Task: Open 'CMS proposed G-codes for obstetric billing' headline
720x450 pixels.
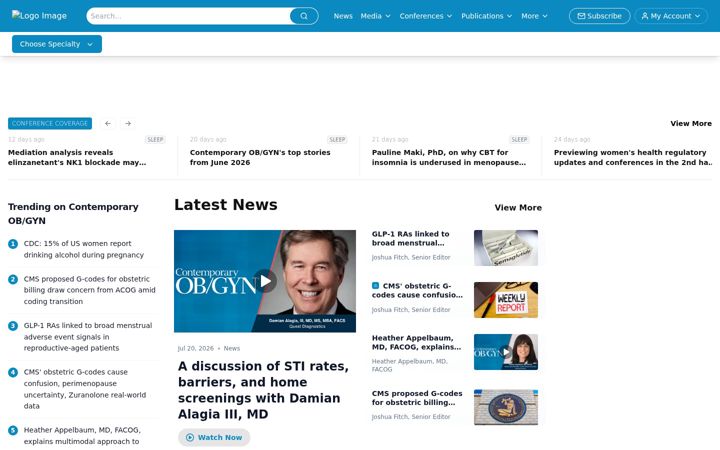Action: (x=417, y=398)
